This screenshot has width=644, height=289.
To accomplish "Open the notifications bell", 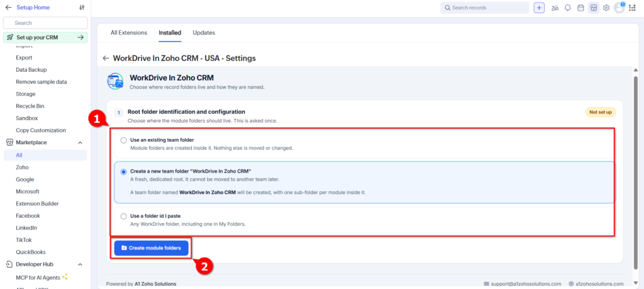I will [568, 8].
